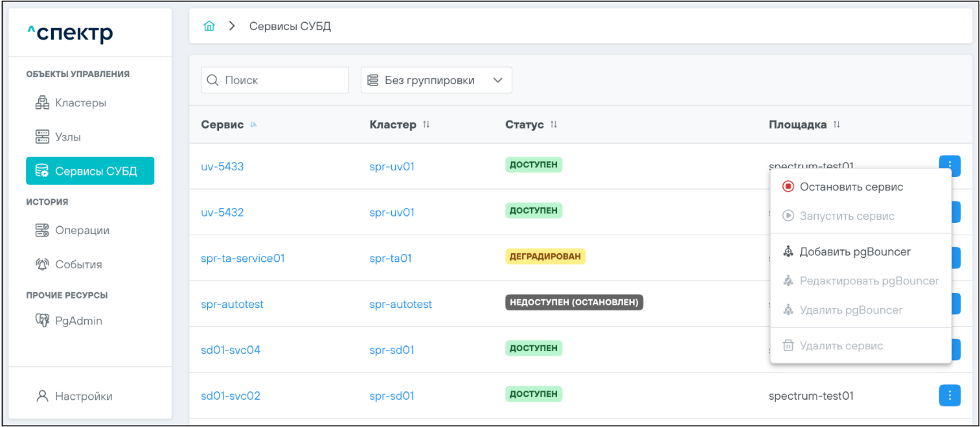Click the home icon in breadcrumb

tap(209, 27)
